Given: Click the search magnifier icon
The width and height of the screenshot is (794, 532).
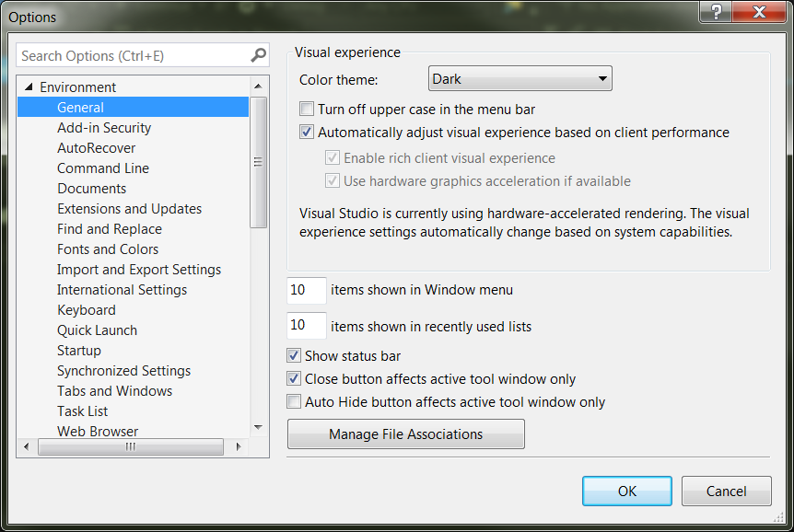Looking at the screenshot, I should pos(258,54).
